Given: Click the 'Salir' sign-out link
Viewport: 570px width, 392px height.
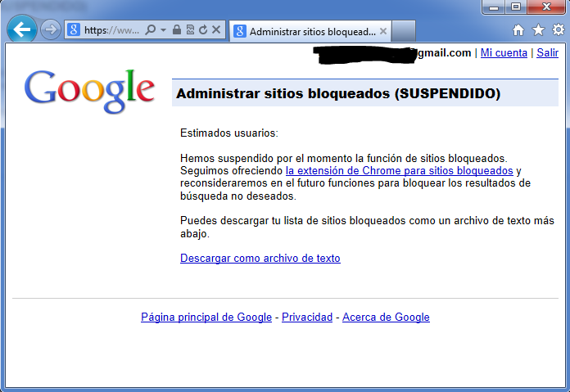Looking at the screenshot, I should coord(547,53).
